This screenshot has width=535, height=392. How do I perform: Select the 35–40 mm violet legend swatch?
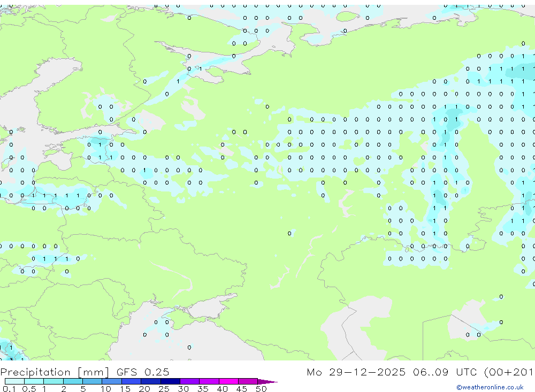209,381
